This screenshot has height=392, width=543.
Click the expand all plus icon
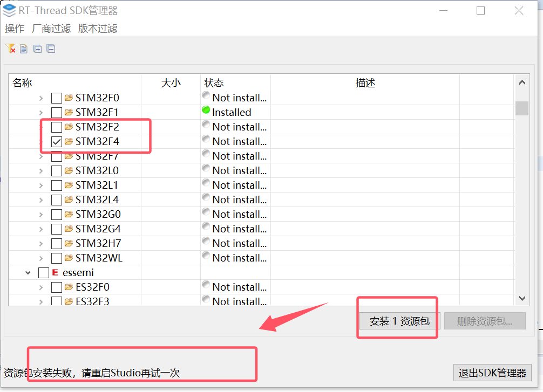37,49
